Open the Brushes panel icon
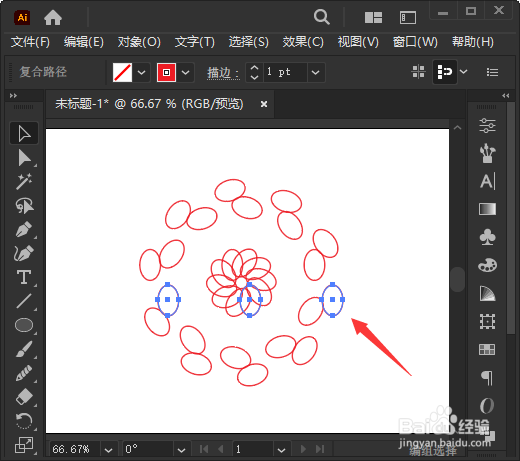 click(487, 153)
